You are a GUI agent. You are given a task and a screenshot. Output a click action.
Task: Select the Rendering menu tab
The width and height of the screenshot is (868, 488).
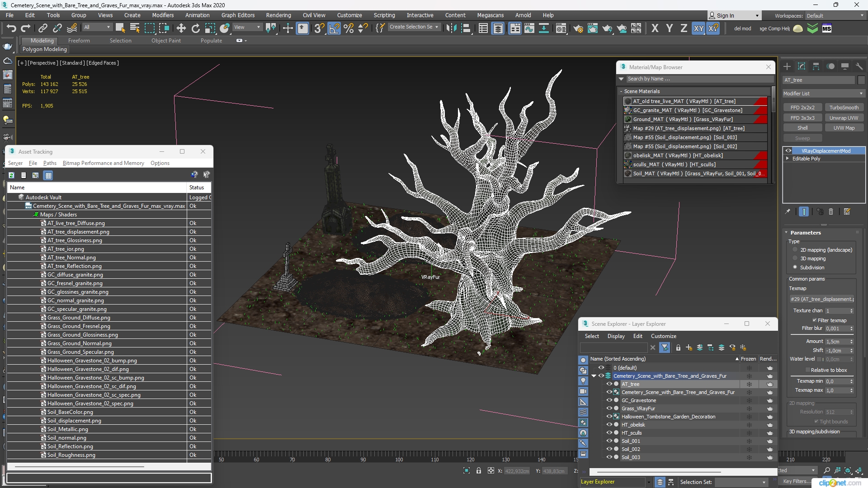(x=278, y=15)
